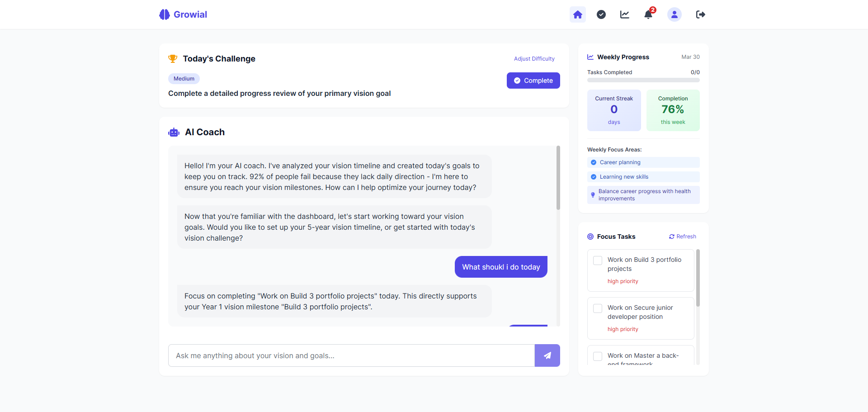868x412 pixels.
Task: Click the check icon next to Learning new skills
Action: 594,177
